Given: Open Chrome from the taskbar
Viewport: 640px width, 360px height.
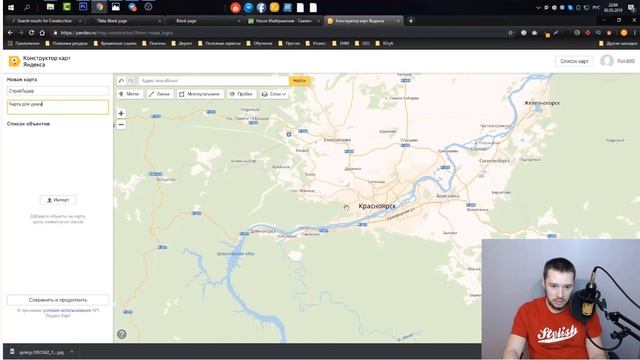Looking at the screenshot, I should click(100, 7).
